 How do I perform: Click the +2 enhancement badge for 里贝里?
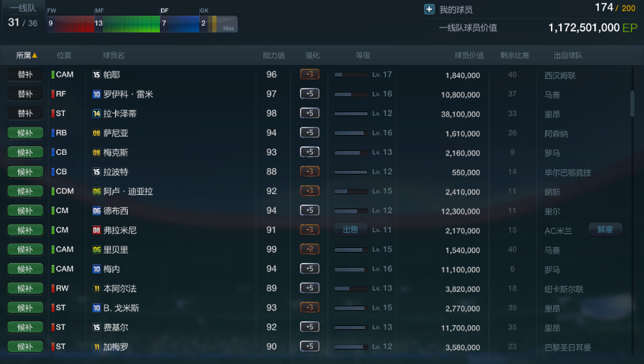310,249
